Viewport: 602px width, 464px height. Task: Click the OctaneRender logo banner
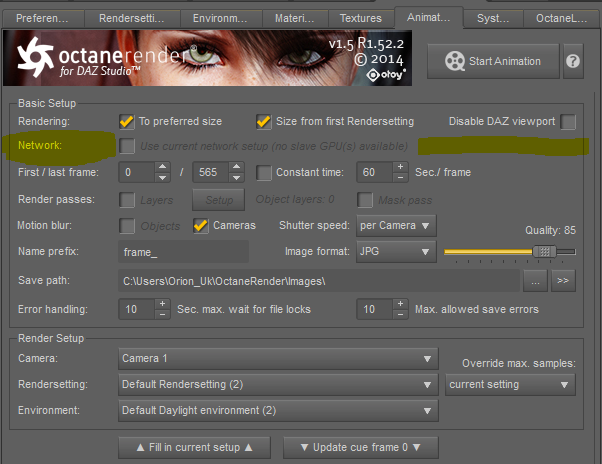[207, 58]
